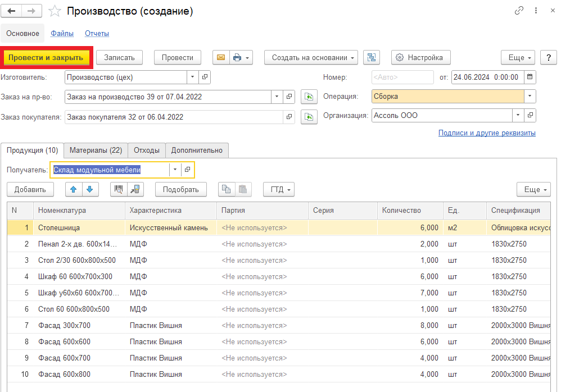Click Провести и закрыть button
Screen dimensions: 561x392
pyautogui.click(x=46, y=57)
